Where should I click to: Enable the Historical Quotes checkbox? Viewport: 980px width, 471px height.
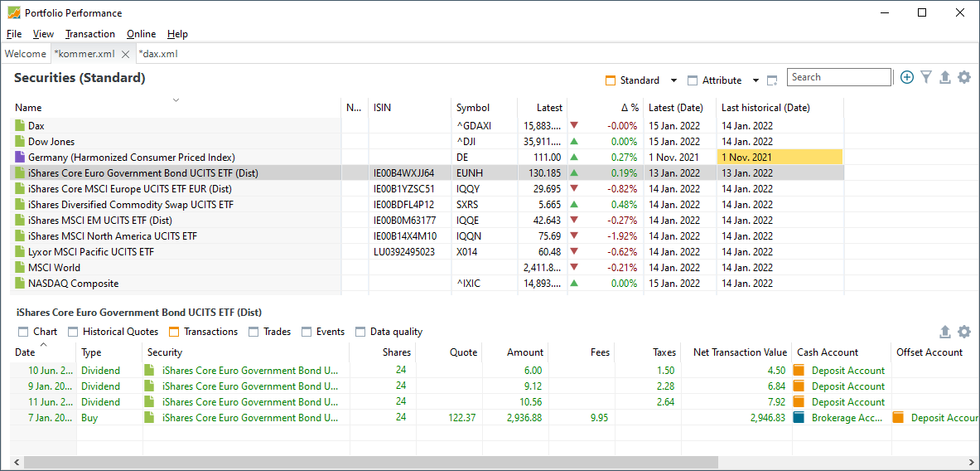[73, 333]
